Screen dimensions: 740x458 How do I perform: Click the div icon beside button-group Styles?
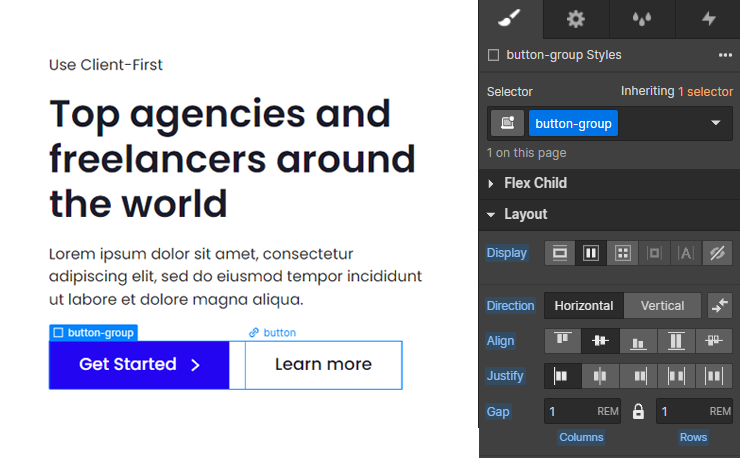coord(493,55)
